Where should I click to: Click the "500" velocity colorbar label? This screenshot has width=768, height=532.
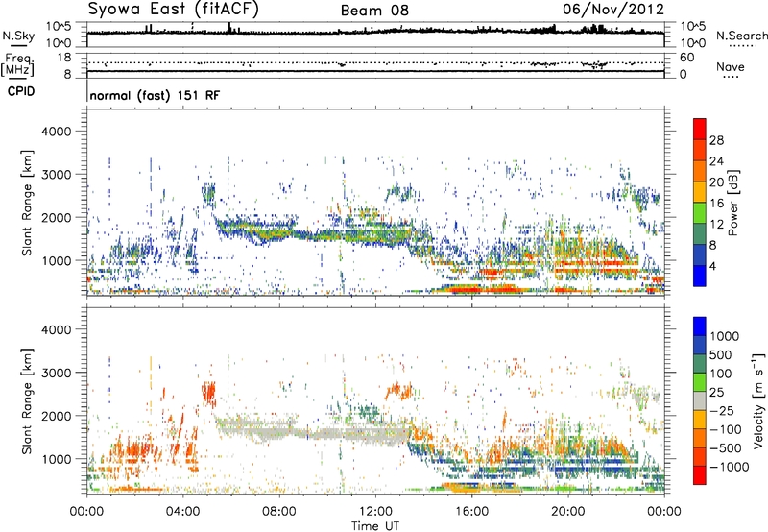(x=720, y=355)
